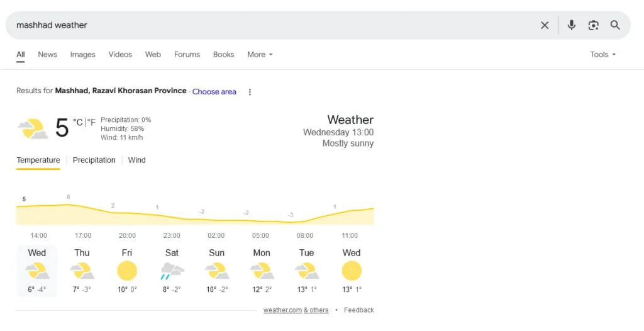This screenshot has height=331, width=644.
Task: Switch to the Web tab
Action: (x=153, y=54)
